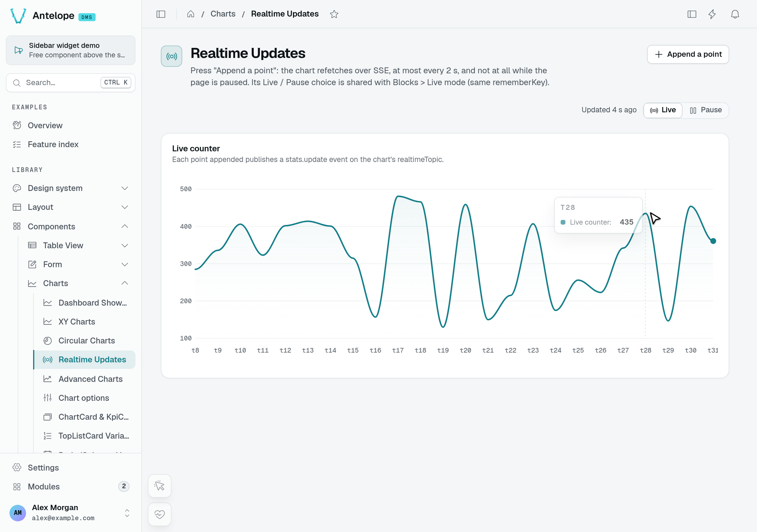
Task: Focus the sidebar Search field
Action: coord(71,82)
